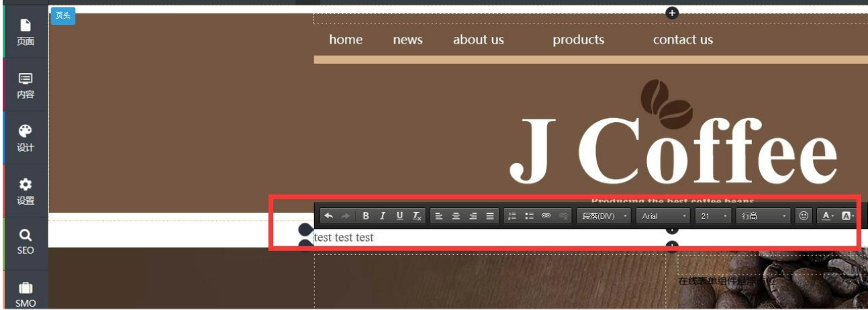Image resolution: width=868 pixels, height=310 pixels.
Task: Insert a hyperlink with link icon
Action: click(x=546, y=216)
